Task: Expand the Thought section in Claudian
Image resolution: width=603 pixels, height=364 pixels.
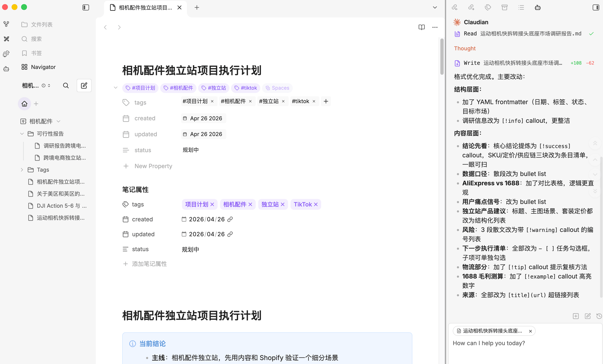Action: [465, 48]
